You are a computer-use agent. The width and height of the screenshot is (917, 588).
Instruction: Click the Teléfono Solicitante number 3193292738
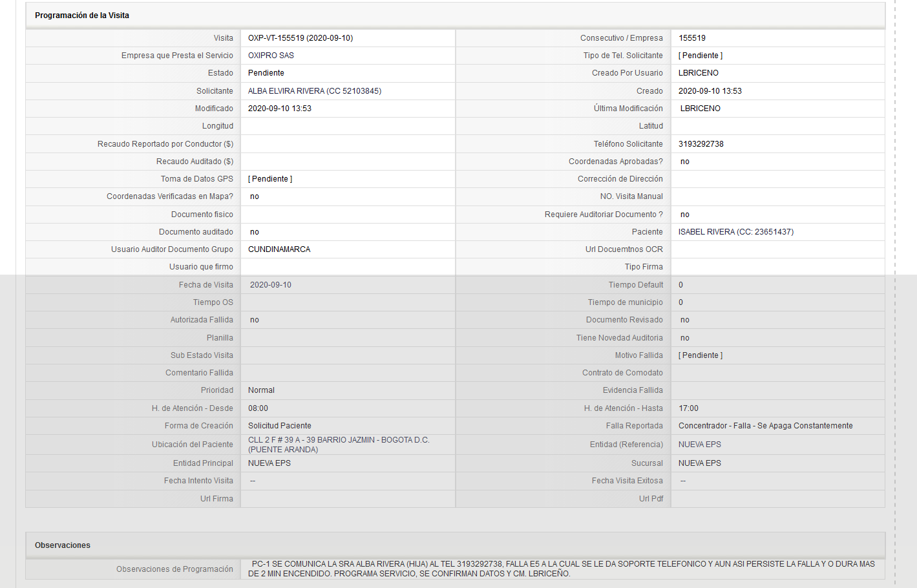tap(701, 144)
